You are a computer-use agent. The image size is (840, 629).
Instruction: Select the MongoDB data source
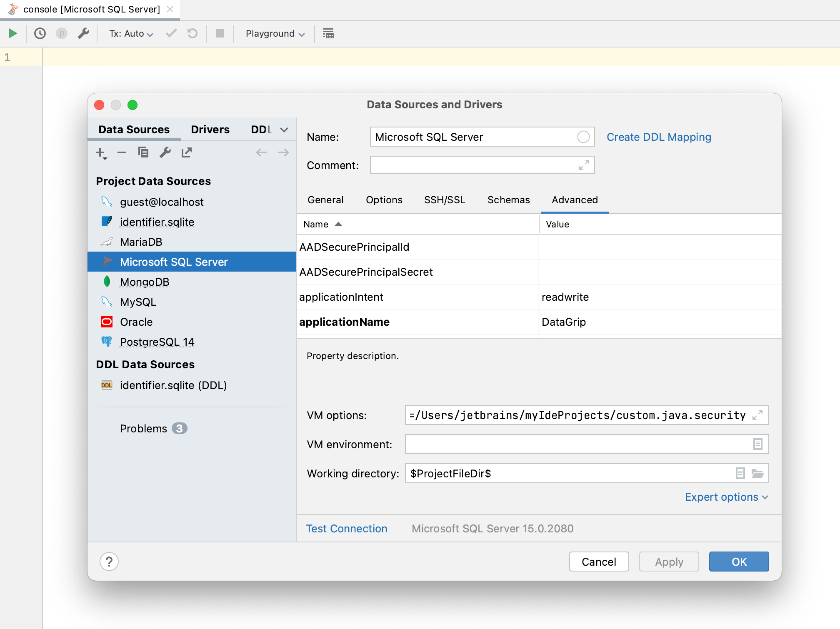[x=143, y=282]
